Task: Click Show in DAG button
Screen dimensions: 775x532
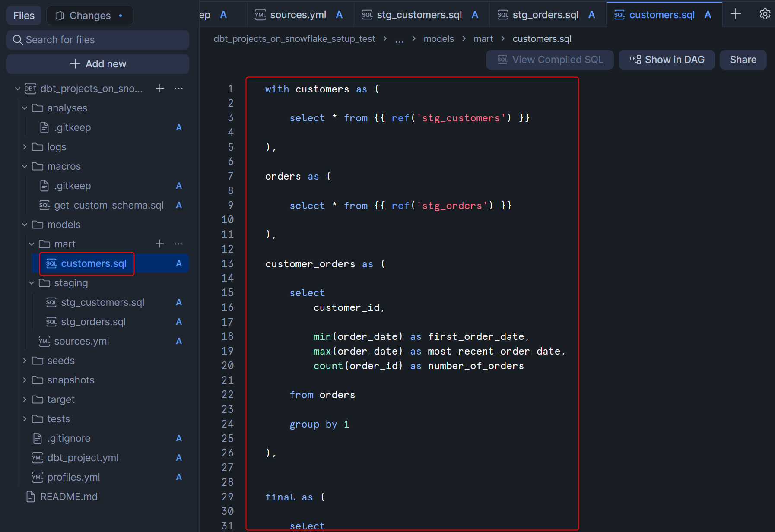Action: click(x=667, y=60)
